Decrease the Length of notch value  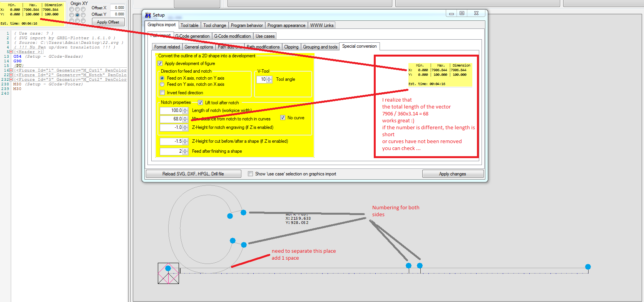point(185,112)
